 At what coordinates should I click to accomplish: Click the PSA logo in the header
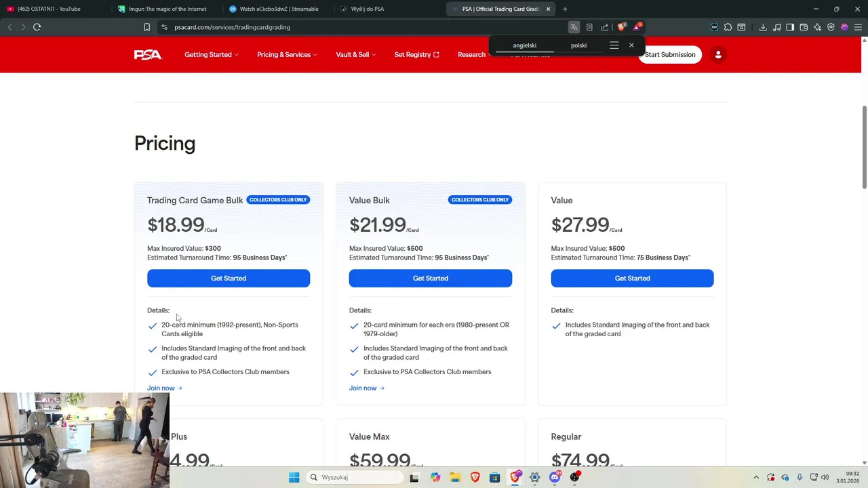click(x=148, y=55)
